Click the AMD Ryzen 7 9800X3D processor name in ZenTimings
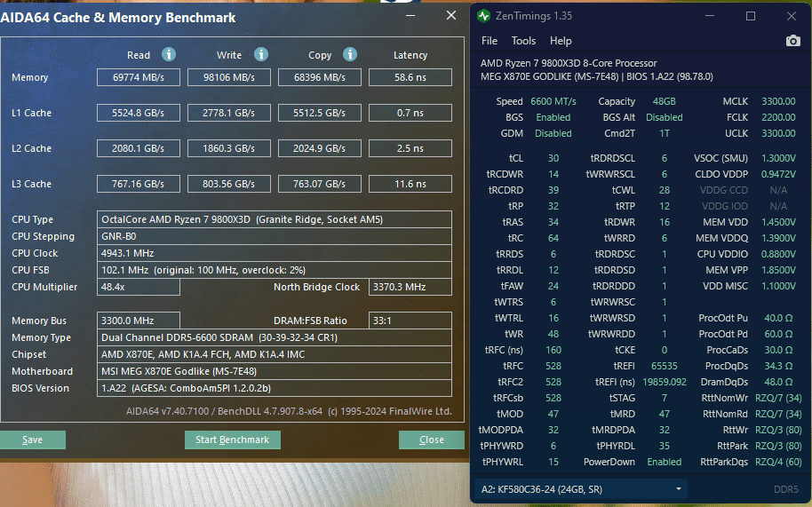Image resolution: width=812 pixels, height=507 pixels. (569, 63)
